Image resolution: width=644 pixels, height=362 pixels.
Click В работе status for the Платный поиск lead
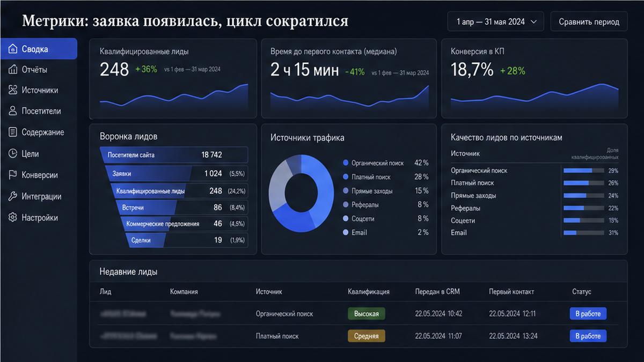pos(588,336)
